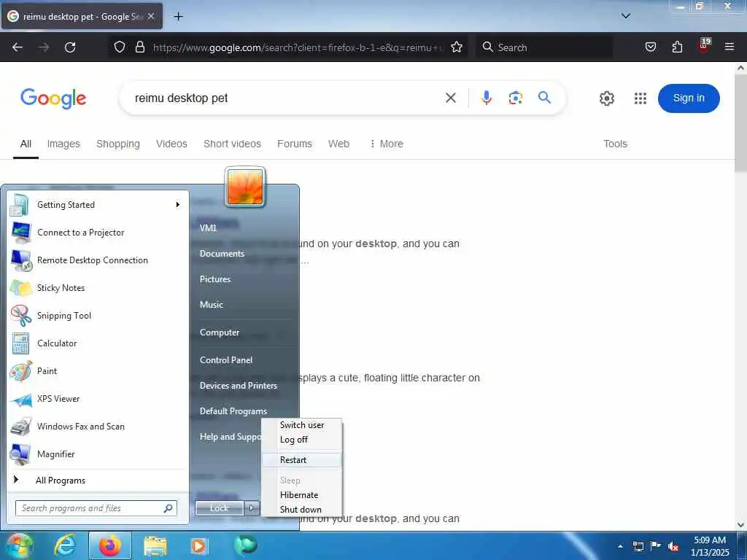The height and width of the screenshot is (560, 747).
Task: Launch Windows Media Player from taskbar
Action: tap(198, 546)
